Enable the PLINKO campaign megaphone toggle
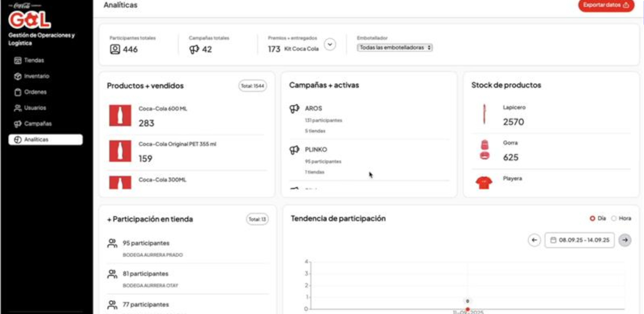The height and width of the screenshot is (314, 644). (x=294, y=149)
